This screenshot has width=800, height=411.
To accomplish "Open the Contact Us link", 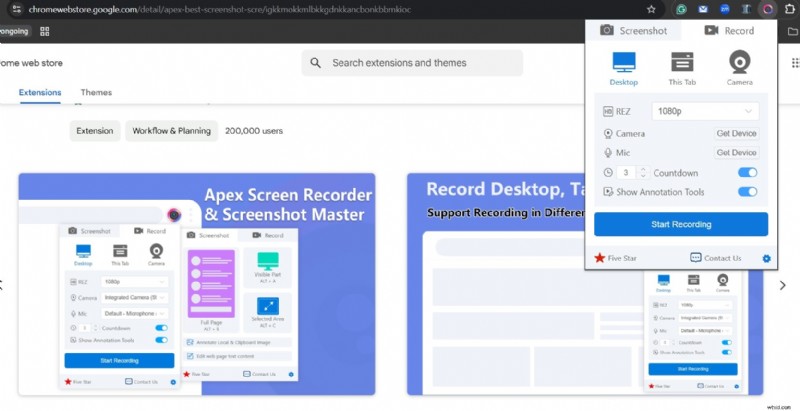I will tap(716, 258).
